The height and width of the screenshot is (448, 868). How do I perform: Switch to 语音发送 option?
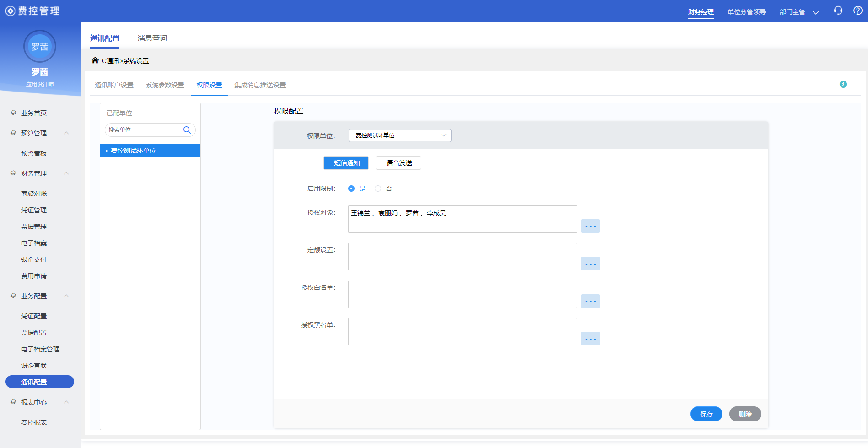(x=398, y=163)
